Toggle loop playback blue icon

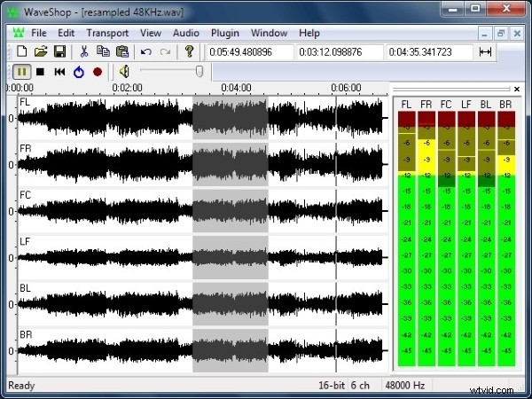(x=79, y=72)
